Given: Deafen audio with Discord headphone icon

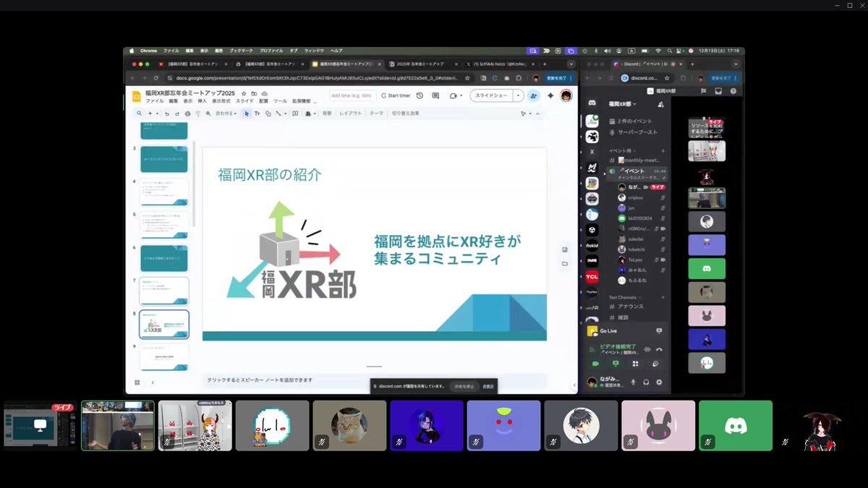Looking at the screenshot, I should point(646,382).
